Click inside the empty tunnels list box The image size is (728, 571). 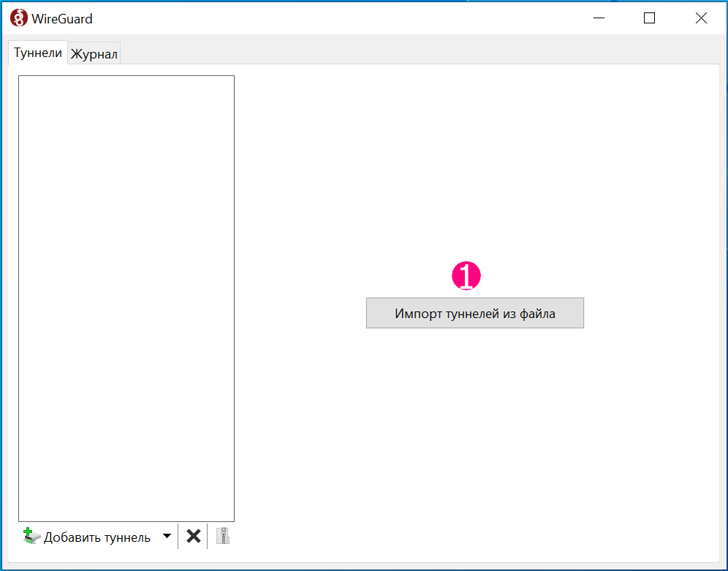click(126, 298)
